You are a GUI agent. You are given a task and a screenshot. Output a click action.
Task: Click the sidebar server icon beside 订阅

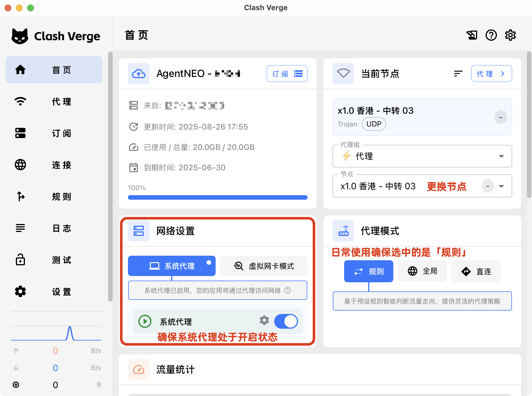click(x=20, y=133)
